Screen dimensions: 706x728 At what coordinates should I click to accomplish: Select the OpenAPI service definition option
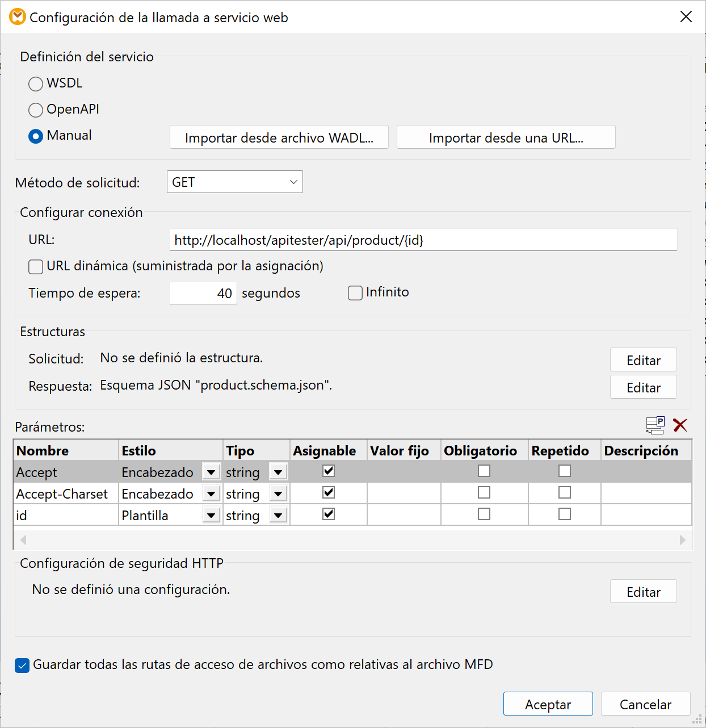tap(36, 110)
